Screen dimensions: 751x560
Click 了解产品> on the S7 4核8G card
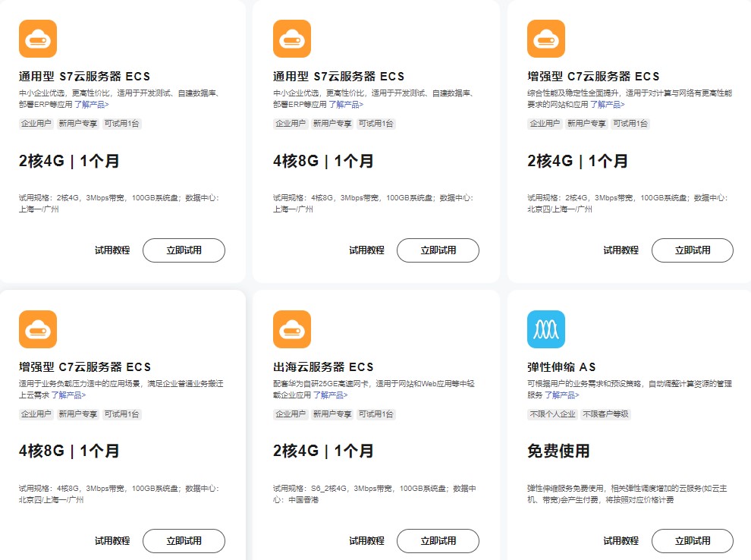click(346, 105)
